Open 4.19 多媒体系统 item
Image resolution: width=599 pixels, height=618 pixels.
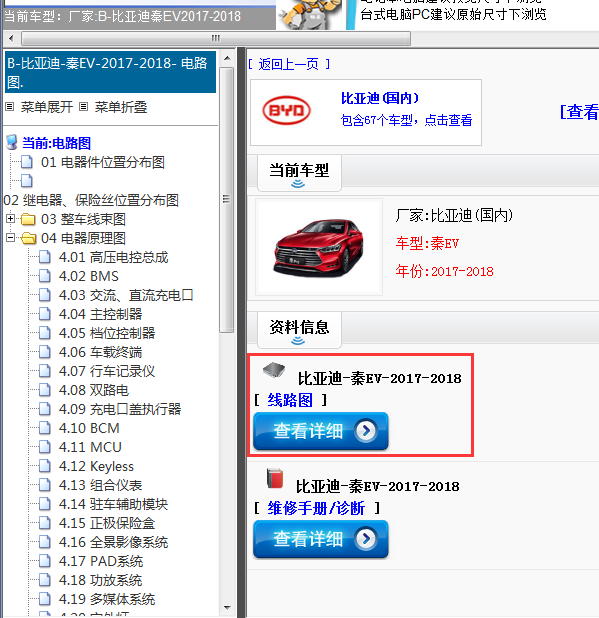coord(107,599)
